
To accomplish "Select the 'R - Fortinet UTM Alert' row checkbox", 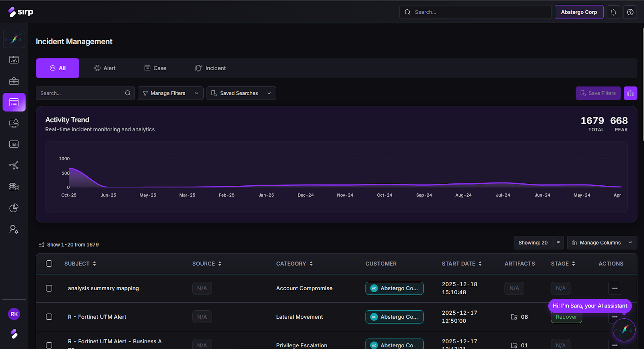I will pyautogui.click(x=49, y=317).
